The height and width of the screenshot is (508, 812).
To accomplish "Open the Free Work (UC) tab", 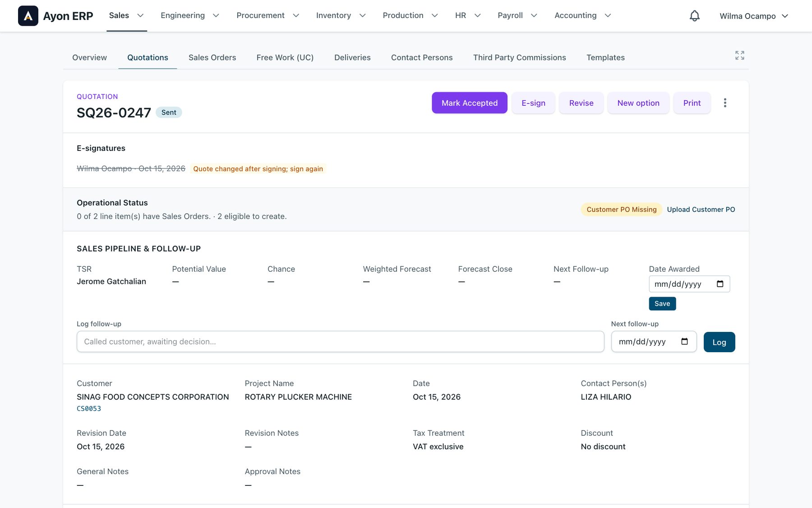I will (x=285, y=58).
